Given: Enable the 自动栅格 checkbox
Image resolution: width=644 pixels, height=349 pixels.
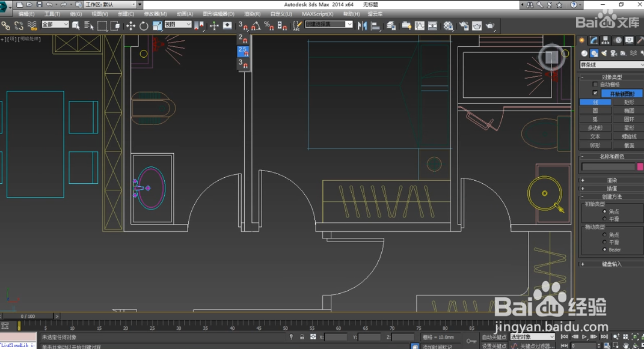Looking at the screenshot, I should 595,85.
